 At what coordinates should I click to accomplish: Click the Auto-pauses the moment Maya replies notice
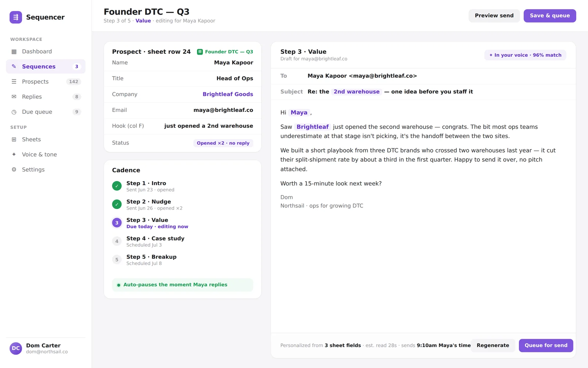pyautogui.click(x=183, y=285)
